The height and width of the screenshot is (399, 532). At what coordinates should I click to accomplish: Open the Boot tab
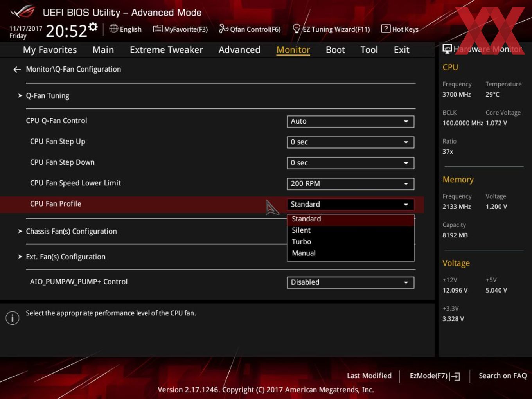pyautogui.click(x=335, y=50)
